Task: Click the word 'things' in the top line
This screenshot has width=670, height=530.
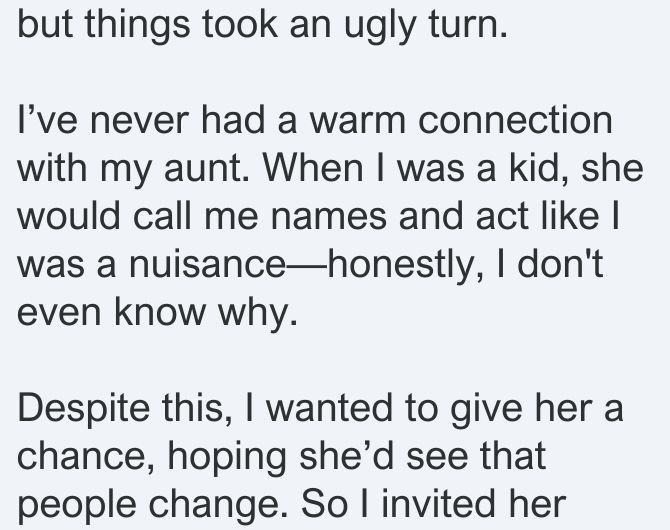Action: pyautogui.click(x=137, y=26)
